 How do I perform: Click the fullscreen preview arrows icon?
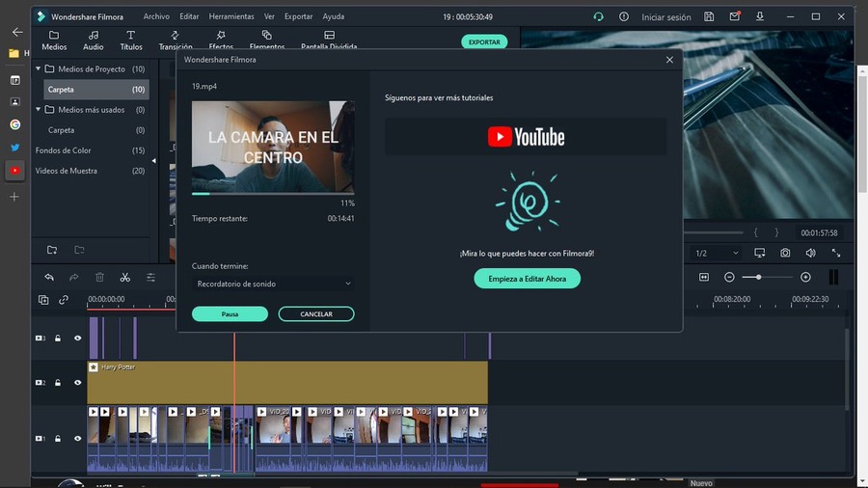click(x=836, y=253)
